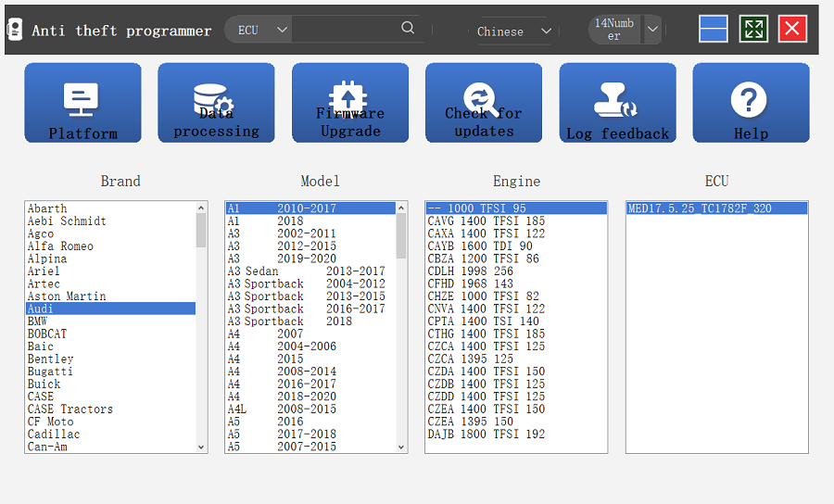Select A3 Sedan 2013-2017 model
Image resolution: width=834 pixels, height=504 pixels.
point(306,271)
